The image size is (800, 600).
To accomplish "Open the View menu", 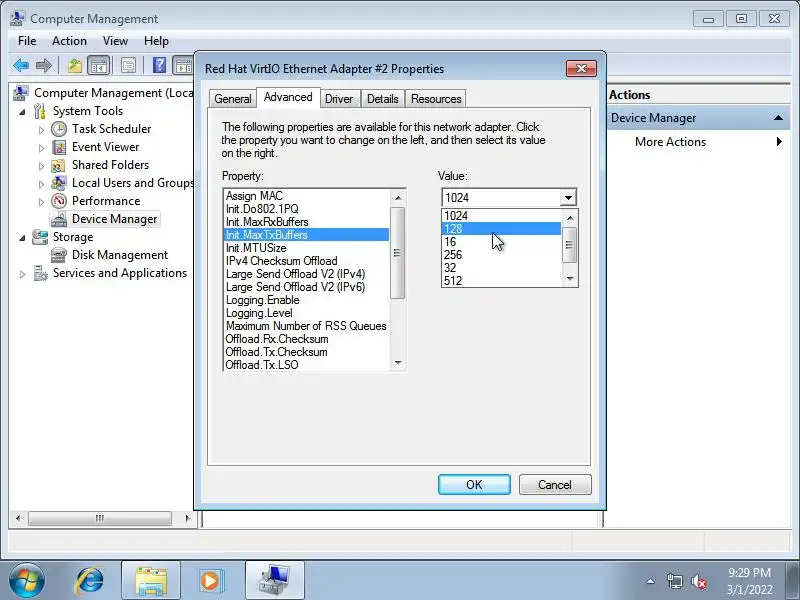I will click(115, 41).
